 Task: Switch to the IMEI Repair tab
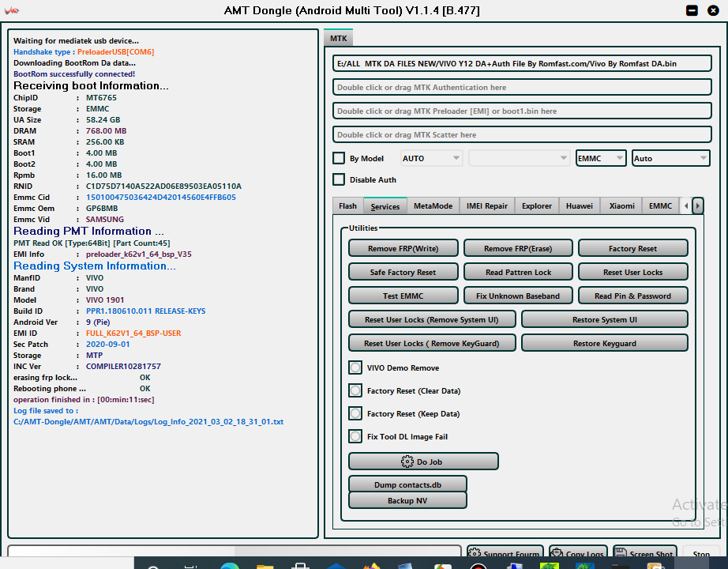tap(486, 206)
